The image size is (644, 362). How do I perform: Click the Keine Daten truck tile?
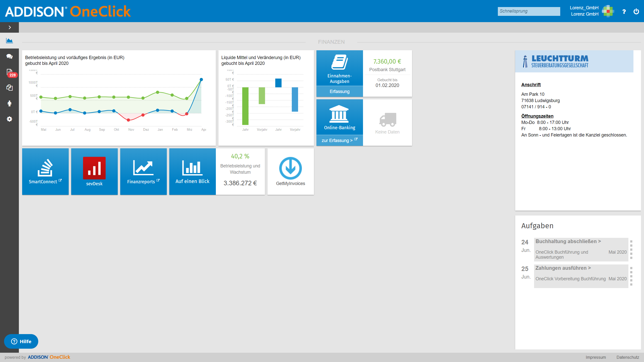[x=387, y=123]
